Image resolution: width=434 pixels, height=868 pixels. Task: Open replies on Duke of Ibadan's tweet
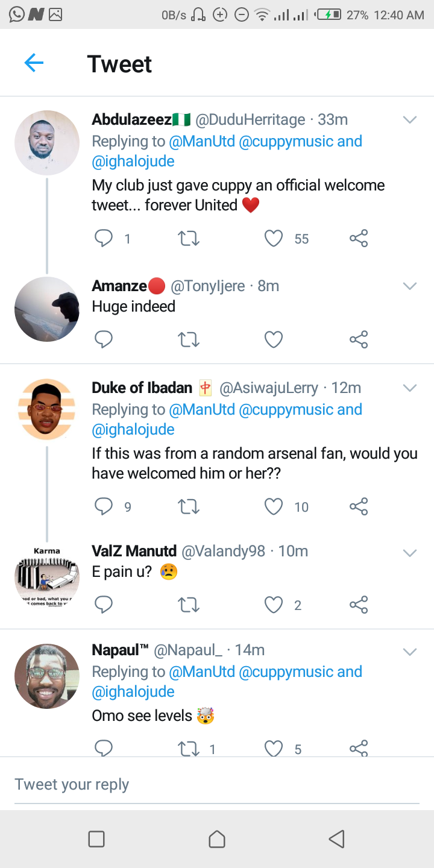pos(104,506)
